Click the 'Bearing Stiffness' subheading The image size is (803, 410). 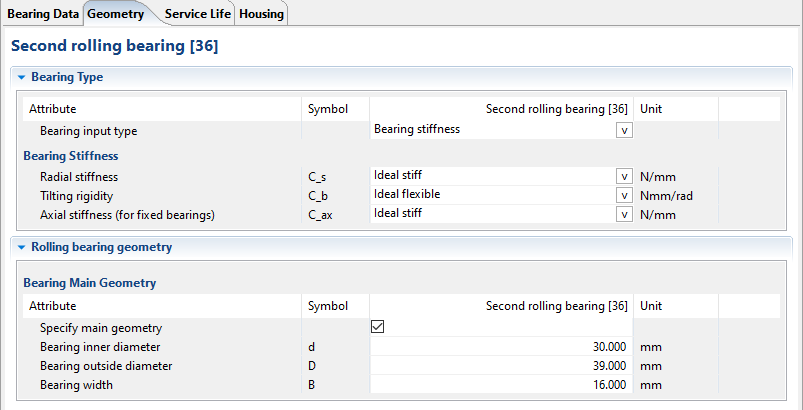[71, 155]
